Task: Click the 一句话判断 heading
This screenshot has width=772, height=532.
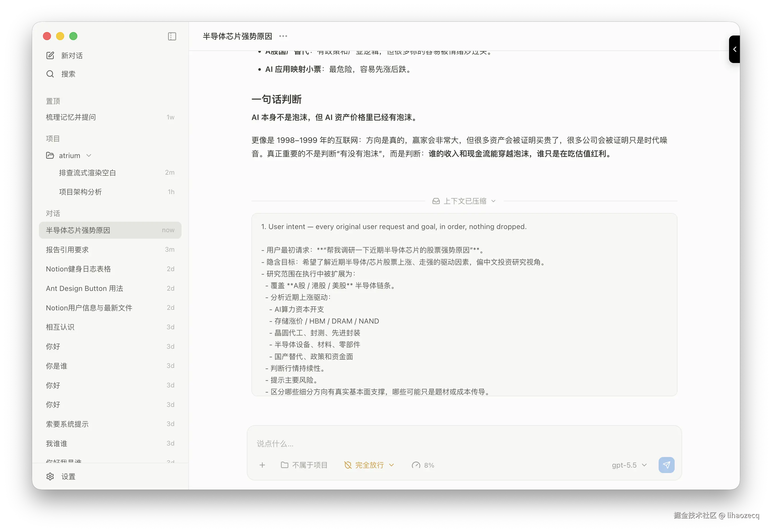Action: click(x=276, y=99)
